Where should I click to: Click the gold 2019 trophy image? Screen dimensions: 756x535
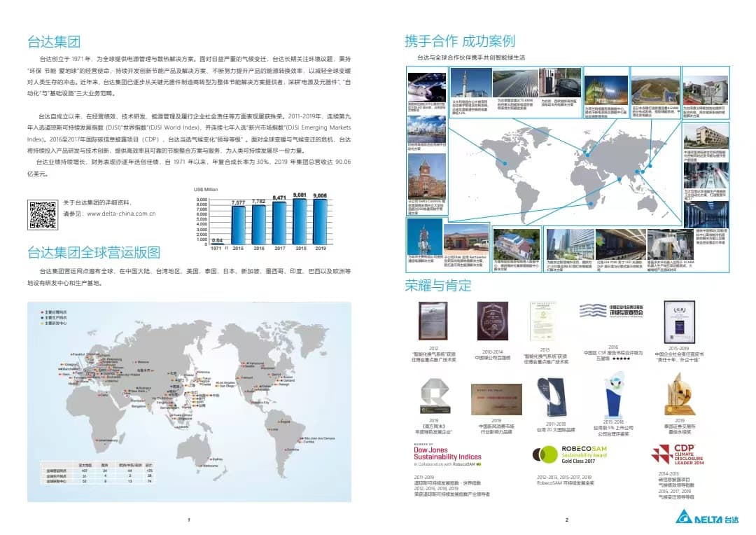679,395
